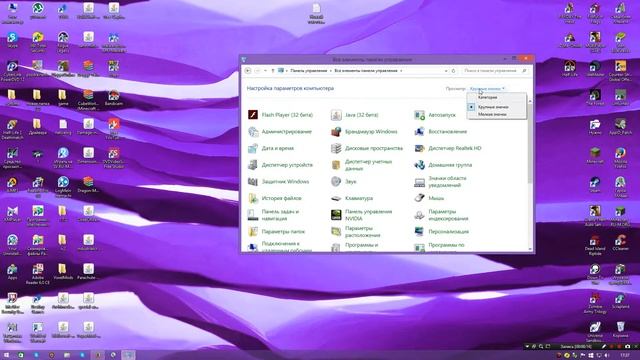Click the Параметры индексирования link
This screenshot has width=640, height=360.
click(x=448, y=215)
